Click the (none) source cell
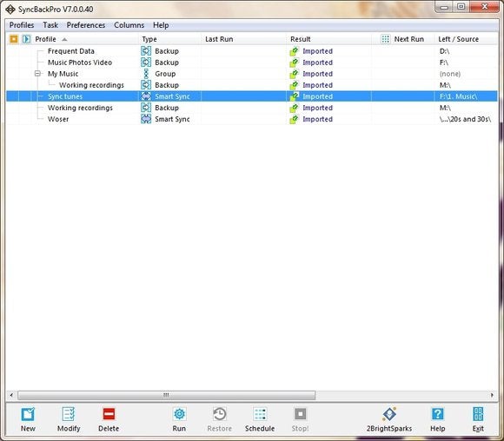 [450, 74]
